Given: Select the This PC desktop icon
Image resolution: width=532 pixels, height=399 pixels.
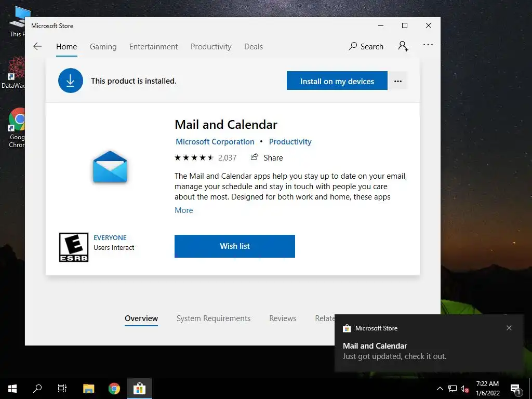Looking at the screenshot, I should click(x=17, y=22).
